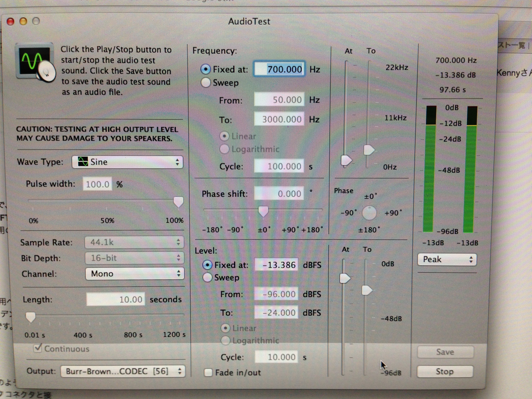This screenshot has height=399, width=532.
Task: Click the level At vertical slider thumb
Action: click(345, 279)
